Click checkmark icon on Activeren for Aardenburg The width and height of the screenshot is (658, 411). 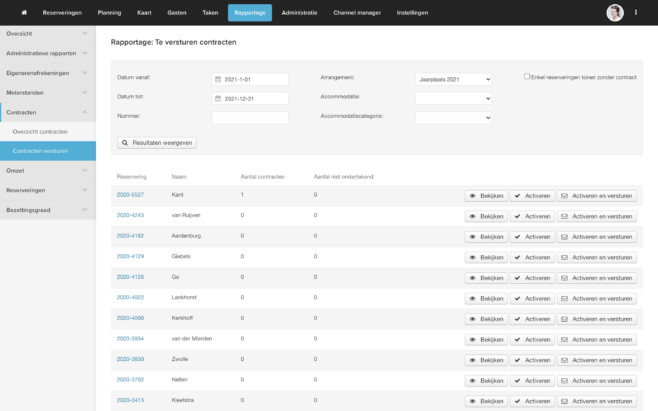pyautogui.click(x=517, y=236)
